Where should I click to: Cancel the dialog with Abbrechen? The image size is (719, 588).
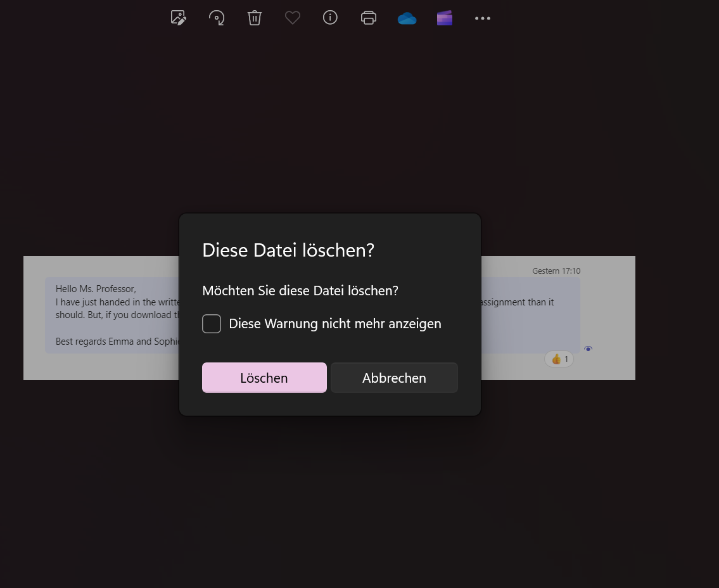tap(394, 377)
